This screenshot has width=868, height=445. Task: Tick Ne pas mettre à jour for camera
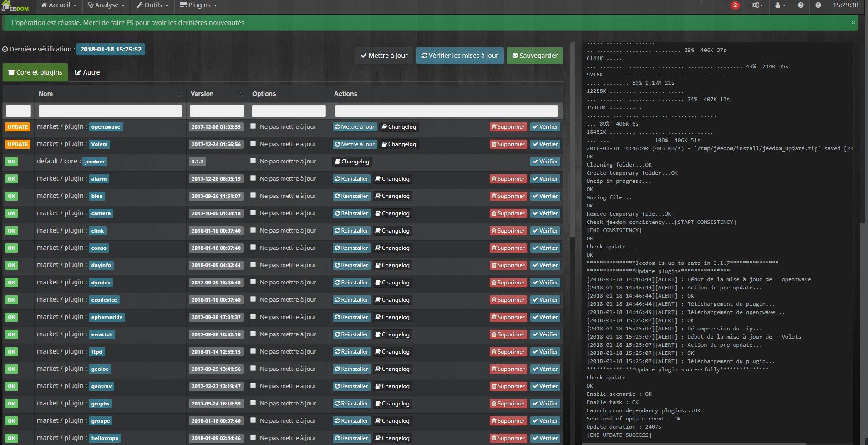pos(253,213)
